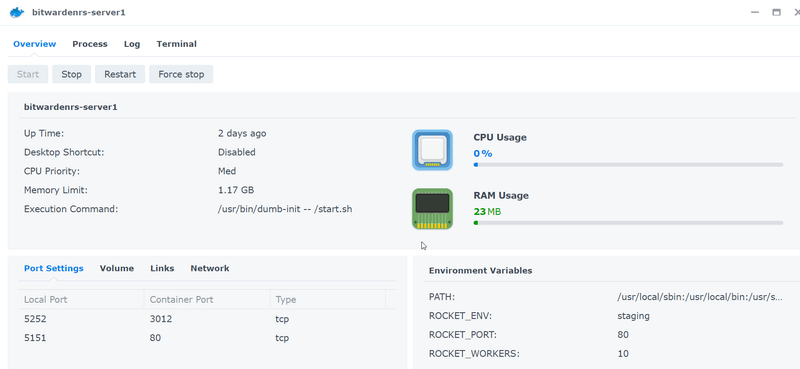Switch to the Overview tab

[x=35, y=44]
